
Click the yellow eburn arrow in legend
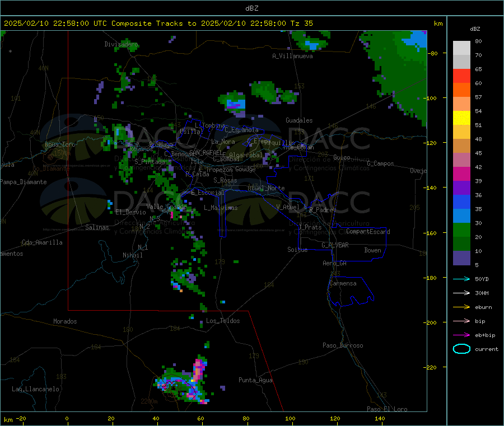[461, 307]
